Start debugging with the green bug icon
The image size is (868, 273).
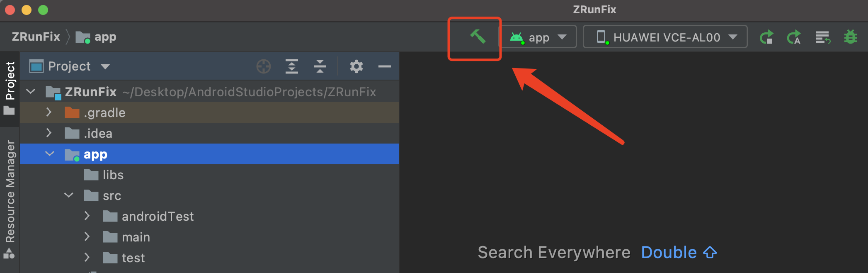[x=850, y=37]
